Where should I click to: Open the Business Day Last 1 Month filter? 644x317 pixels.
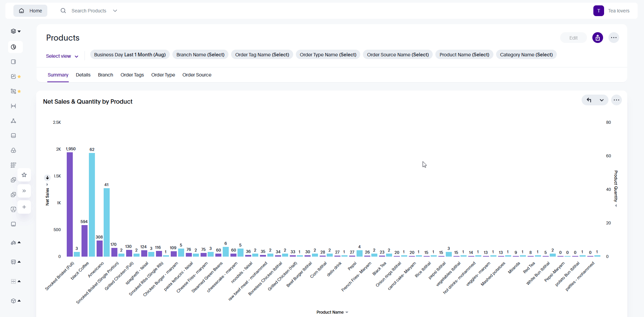(x=130, y=55)
